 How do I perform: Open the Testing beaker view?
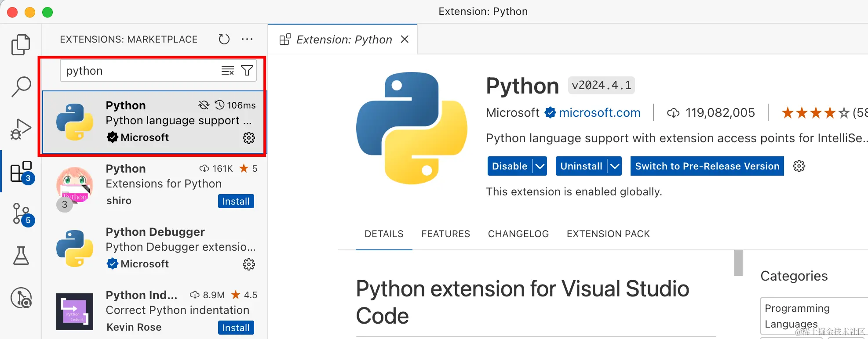tap(21, 256)
